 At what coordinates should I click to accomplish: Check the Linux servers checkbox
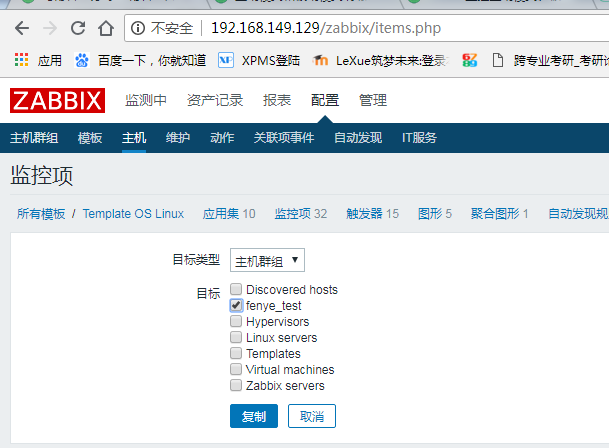pyautogui.click(x=236, y=337)
